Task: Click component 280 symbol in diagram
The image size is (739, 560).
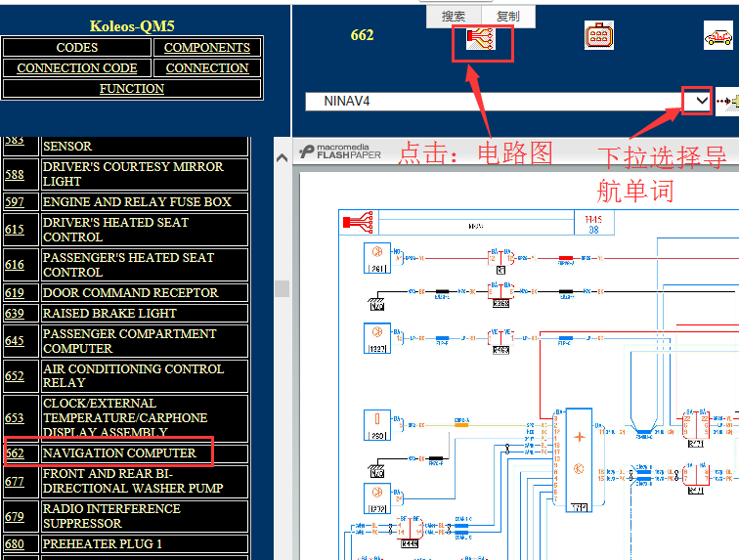Action: click(x=377, y=425)
